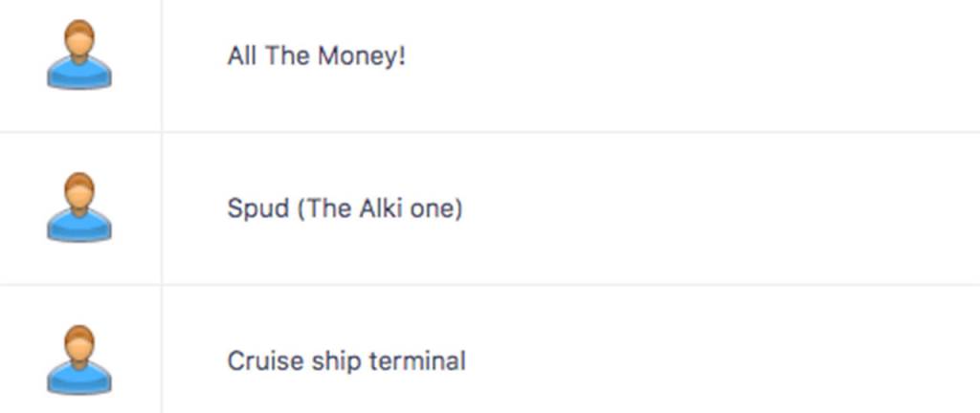Click the word All in first row

coord(241,55)
